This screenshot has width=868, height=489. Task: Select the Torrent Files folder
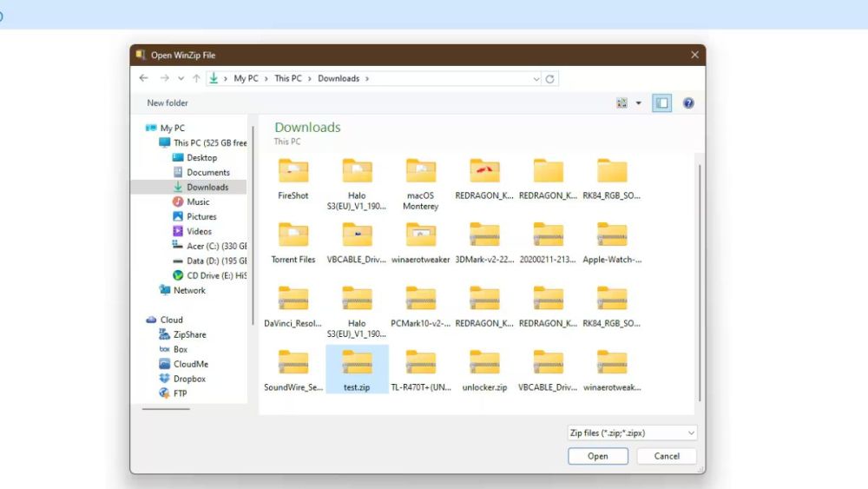[x=293, y=243]
